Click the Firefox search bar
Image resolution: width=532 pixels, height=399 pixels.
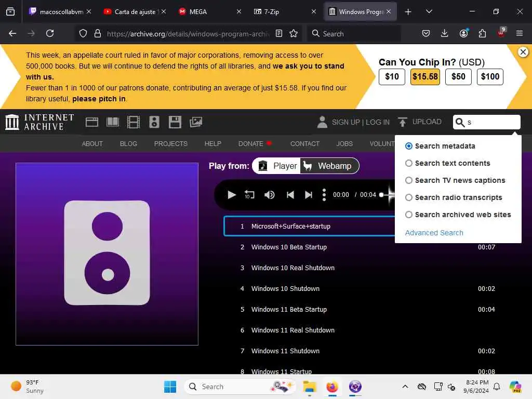coord(353,33)
